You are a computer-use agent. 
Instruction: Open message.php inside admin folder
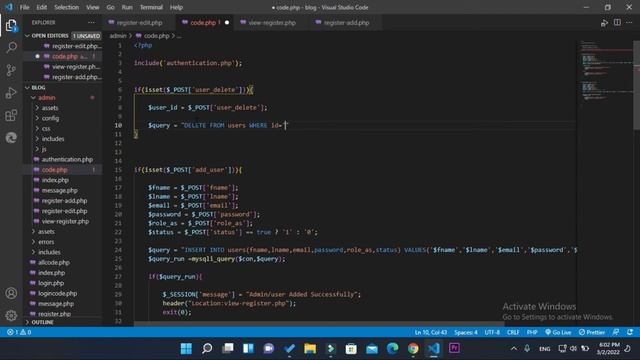(59, 190)
